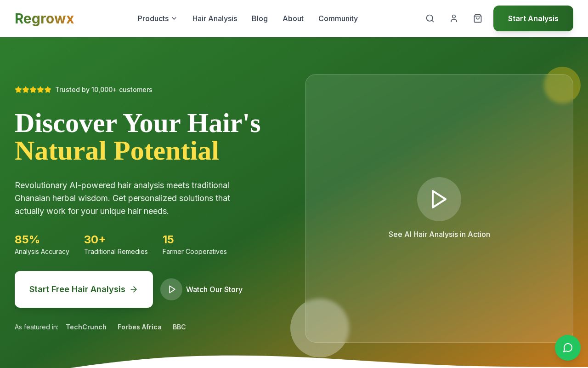Open the Hair Analysis nav item
Viewport: 588px width, 368px height.
pyautogui.click(x=215, y=18)
